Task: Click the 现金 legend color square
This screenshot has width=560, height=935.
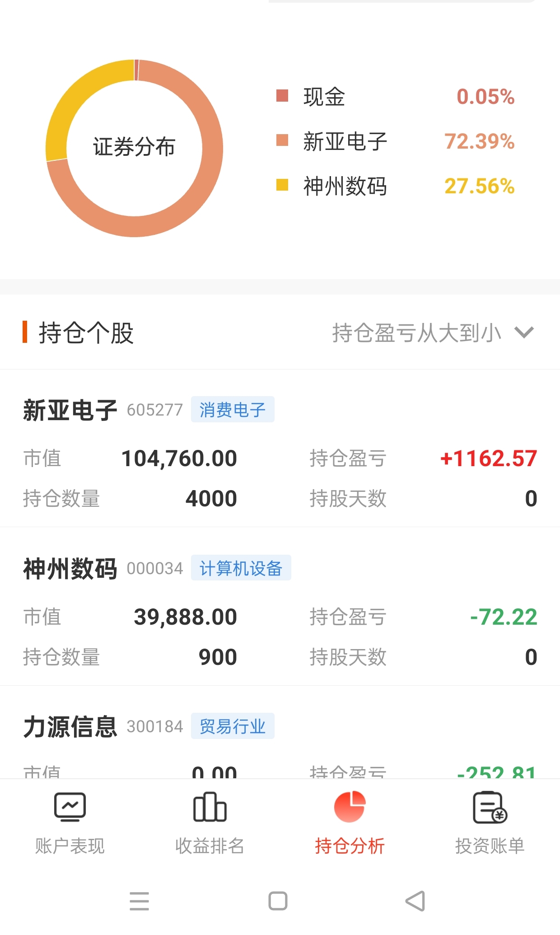Action: point(282,96)
